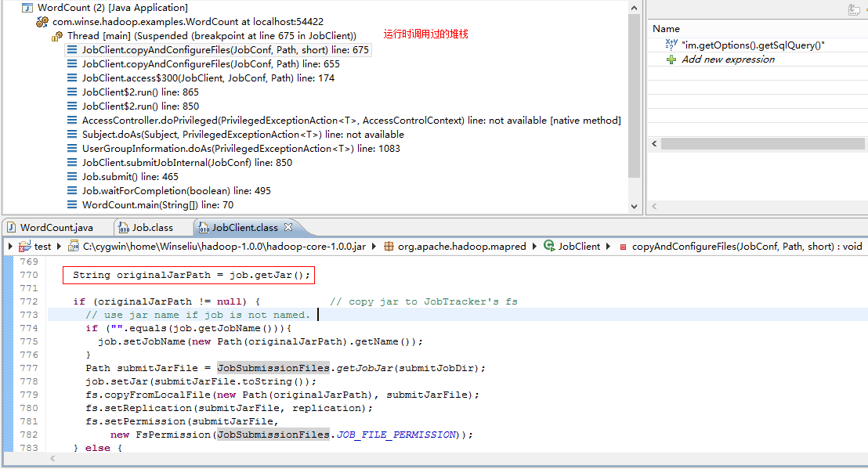868x469 pixels.
Task: Click the Java file icon on WordCount.java tab
Action: point(11,228)
